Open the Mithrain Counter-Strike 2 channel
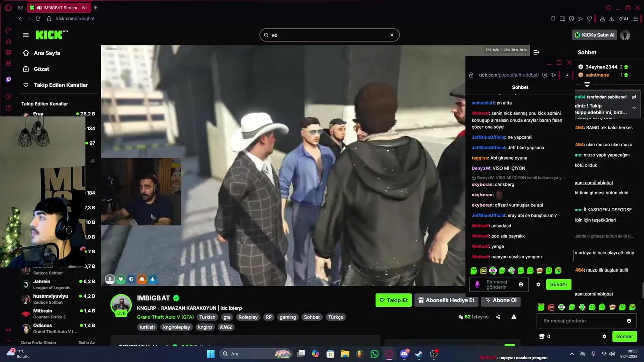The image size is (644, 362). tap(58, 314)
